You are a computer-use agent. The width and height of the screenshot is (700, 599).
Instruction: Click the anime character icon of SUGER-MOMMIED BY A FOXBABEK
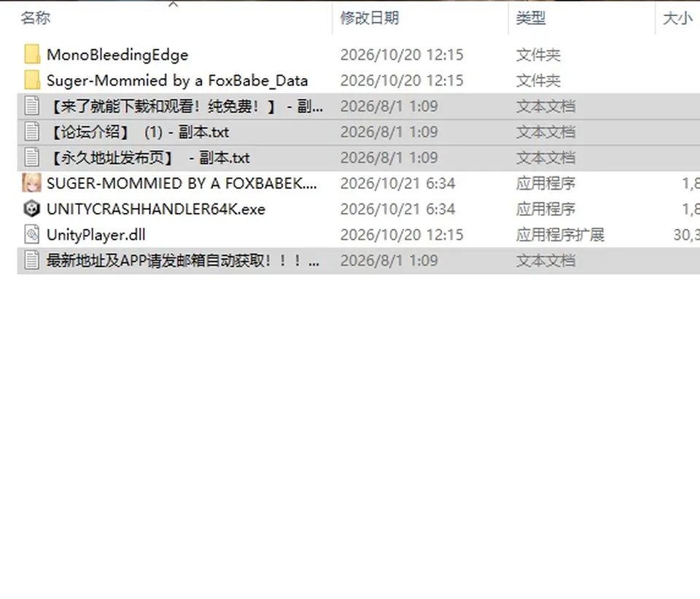31,183
